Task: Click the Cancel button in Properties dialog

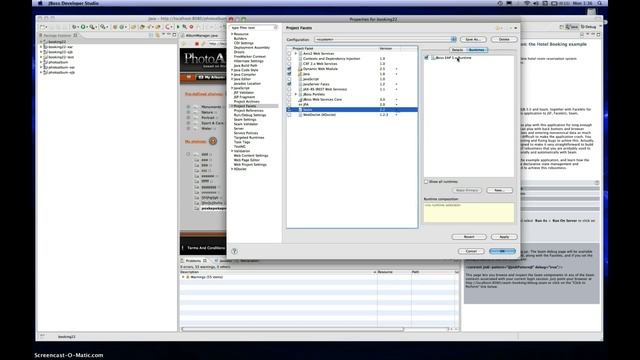Action: (471, 251)
